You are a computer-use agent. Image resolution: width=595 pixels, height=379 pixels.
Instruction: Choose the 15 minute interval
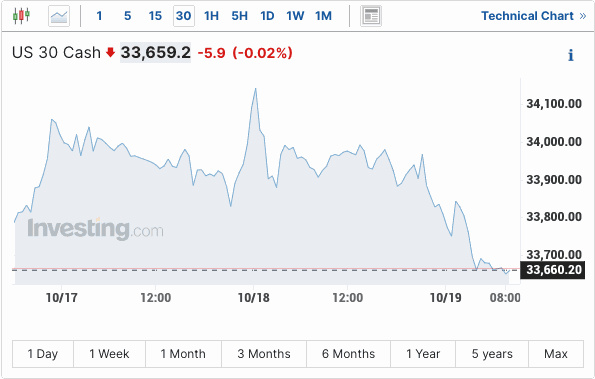coord(155,16)
